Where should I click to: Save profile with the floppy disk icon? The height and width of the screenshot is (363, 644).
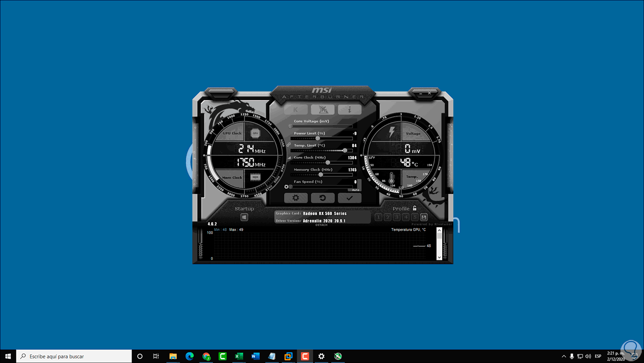click(424, 217)
